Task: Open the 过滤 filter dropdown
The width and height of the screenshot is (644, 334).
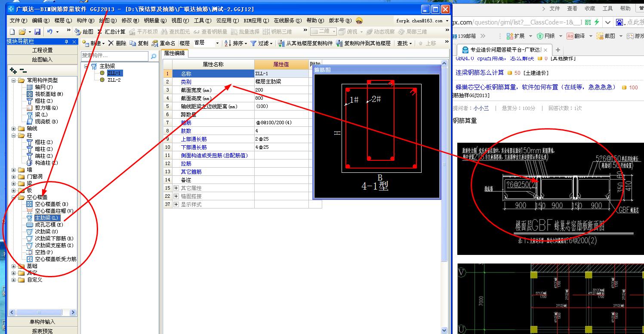Action: [262, 43]
